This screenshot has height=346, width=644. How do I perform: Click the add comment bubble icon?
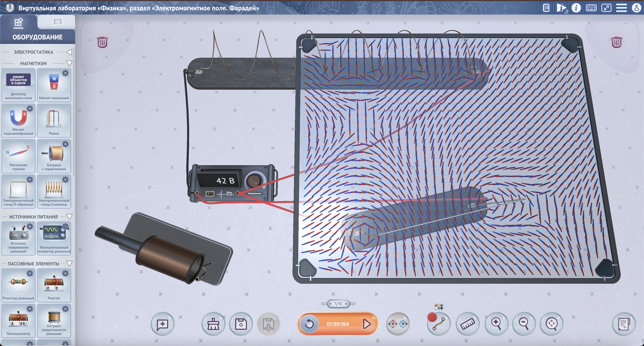coord(162,324)
